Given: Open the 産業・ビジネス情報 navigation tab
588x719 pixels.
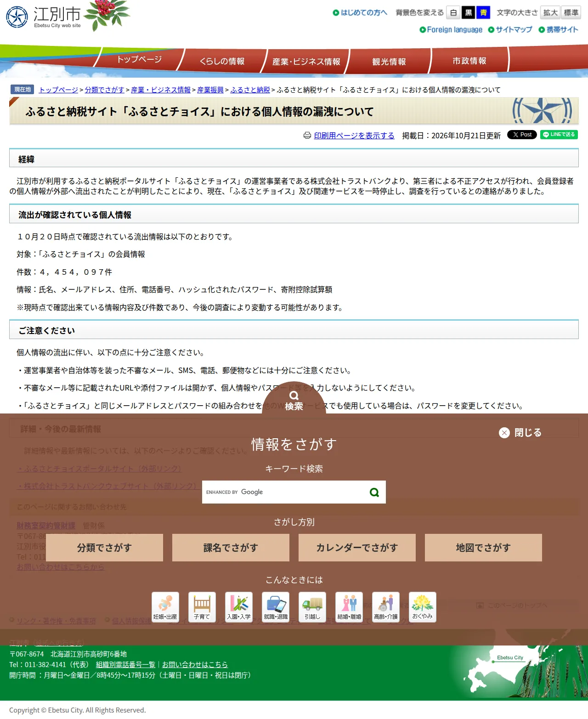Looking at the screenshot, I should (306, 62).
